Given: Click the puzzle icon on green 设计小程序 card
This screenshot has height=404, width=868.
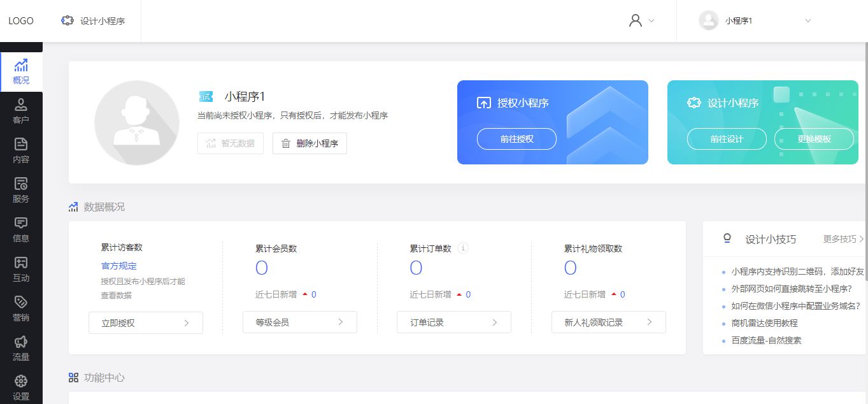Looking at the screenshot, I should (x=694, y=103).
